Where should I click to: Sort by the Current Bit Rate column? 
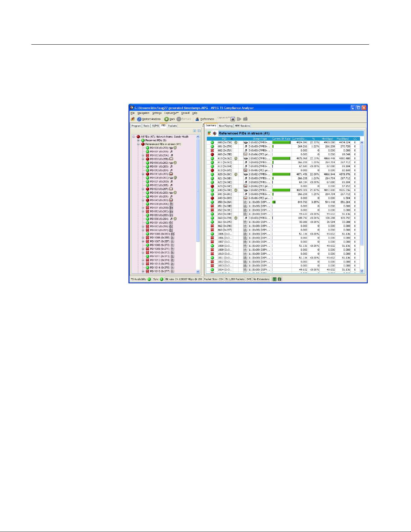tap(281, 139)
